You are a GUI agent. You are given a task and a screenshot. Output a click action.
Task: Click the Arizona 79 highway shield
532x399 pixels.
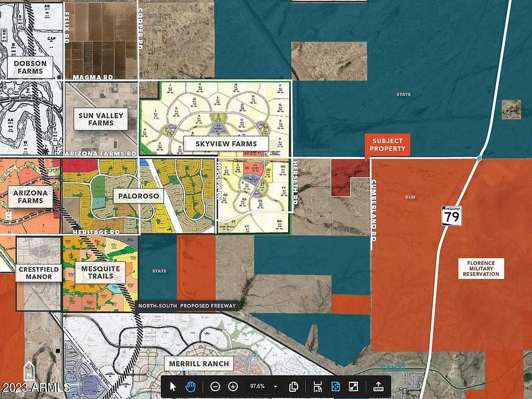(x=452, y=216)
